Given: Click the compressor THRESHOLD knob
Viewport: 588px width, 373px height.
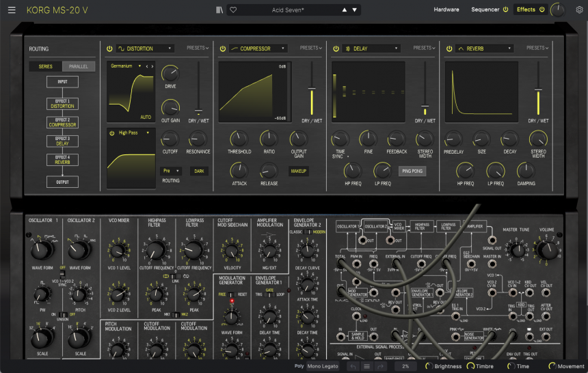Looking at the screenshot, I should tap(239, 139).
